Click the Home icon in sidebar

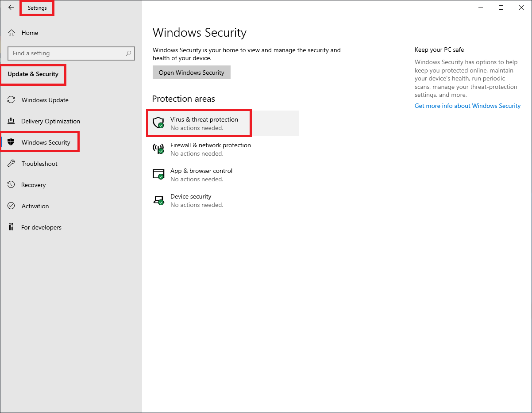12,33
